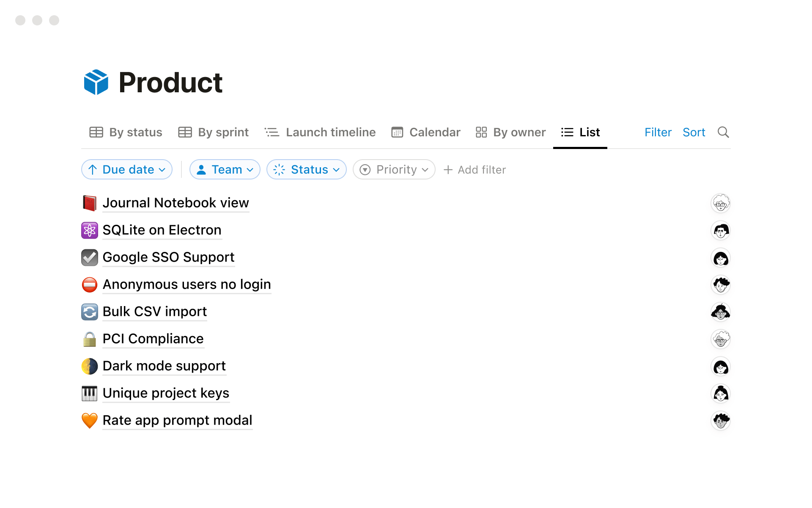Click the red book icon for Journal Notebook view
812x508 pixels.
[89, 203]
